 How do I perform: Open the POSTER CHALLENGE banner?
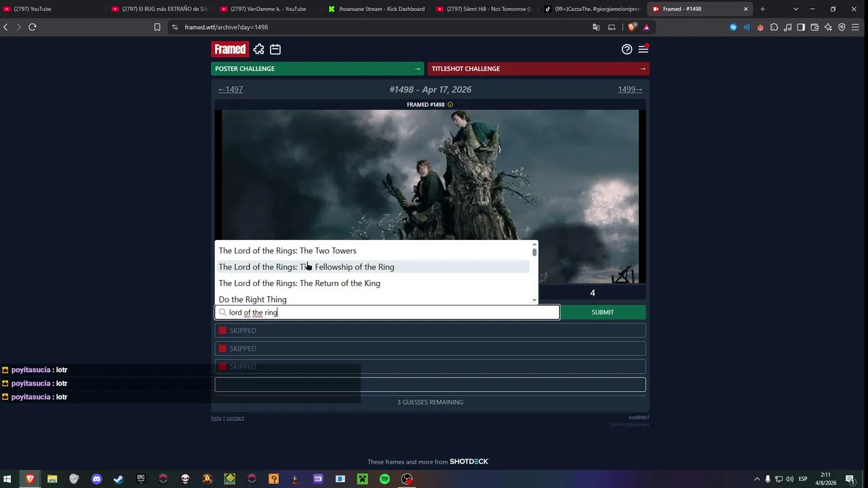click(x=317, y=68)
